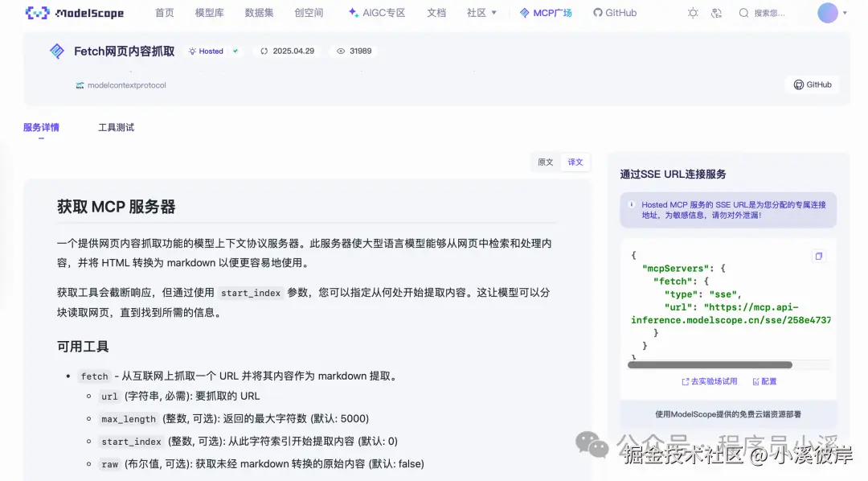Copy the SSE config JSON

pyautogui.click(x=819, y=256)
